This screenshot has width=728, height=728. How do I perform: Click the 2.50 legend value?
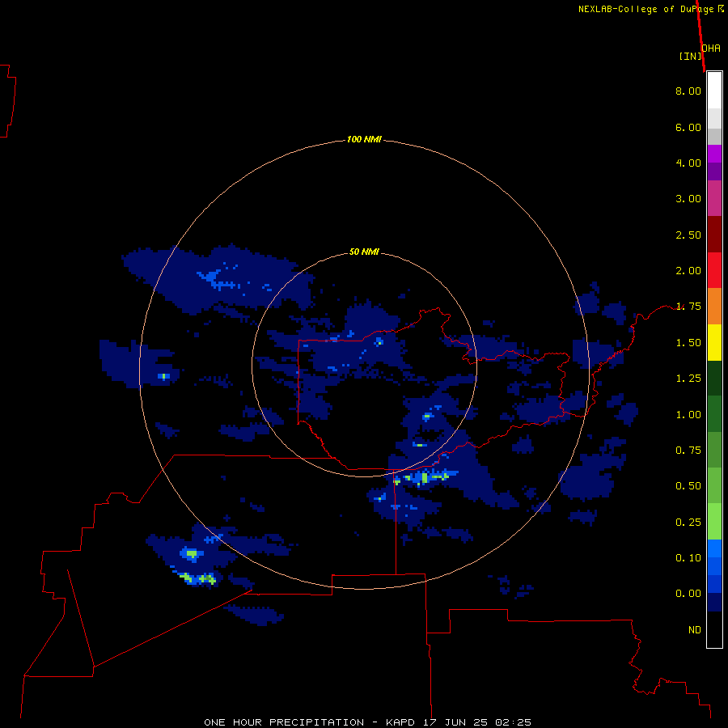(x=688, y=235)
